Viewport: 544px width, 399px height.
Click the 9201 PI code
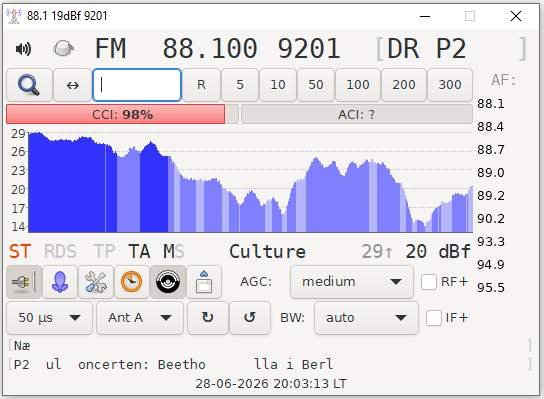(309, 49)
